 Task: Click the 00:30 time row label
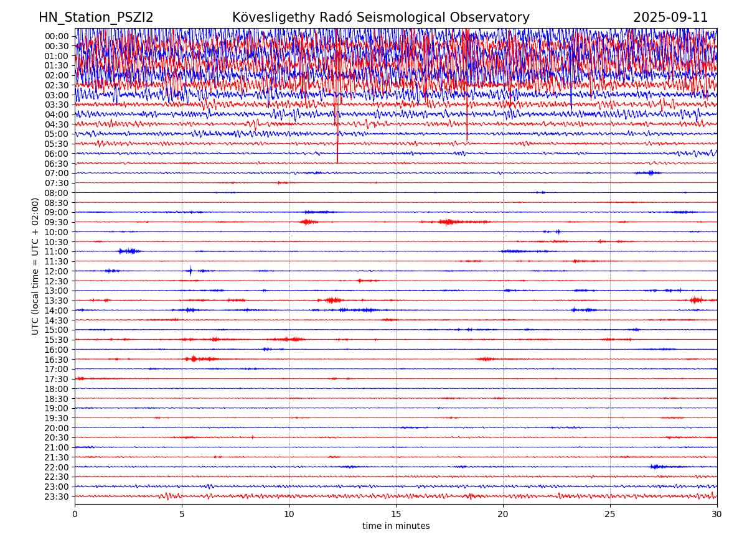pyautogui.click(x=57, y=46)
